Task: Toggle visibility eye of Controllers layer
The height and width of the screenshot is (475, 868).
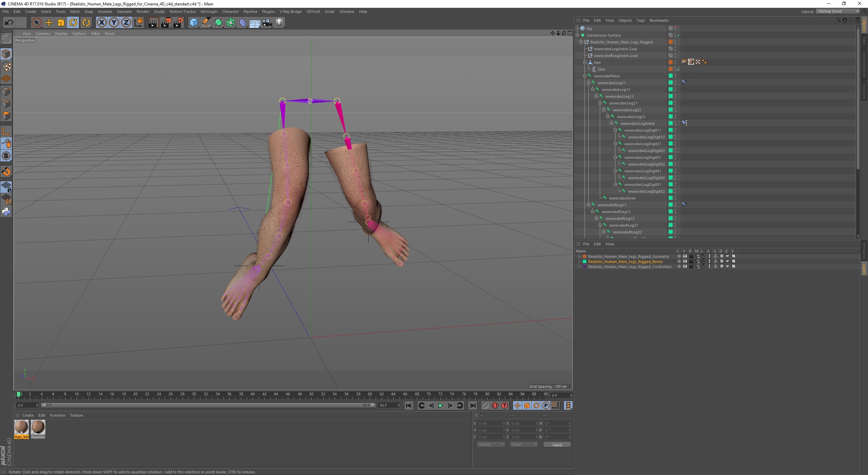Action: pyautogui.click(x=685, y=267)
